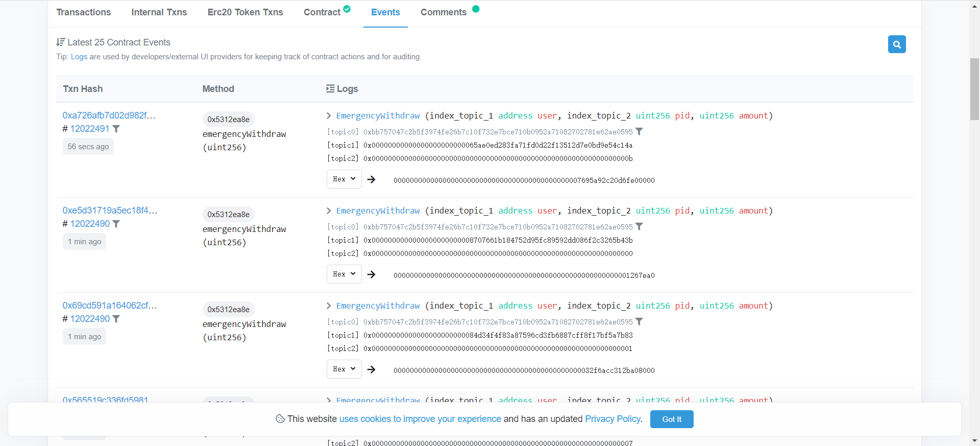Click the Logs link in the tip
Viewport: 980px width, 446px height.
coord(79,57)
